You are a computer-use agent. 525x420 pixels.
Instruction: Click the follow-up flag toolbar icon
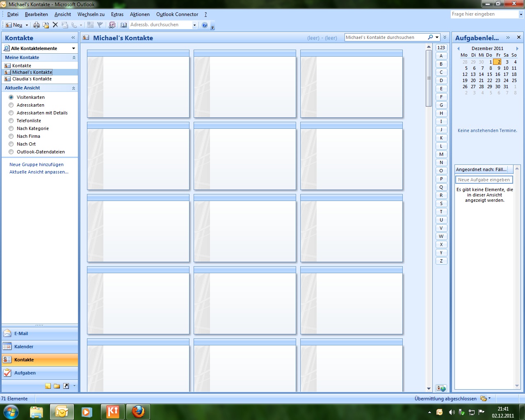pyautogui.click(x=100, y=25)
